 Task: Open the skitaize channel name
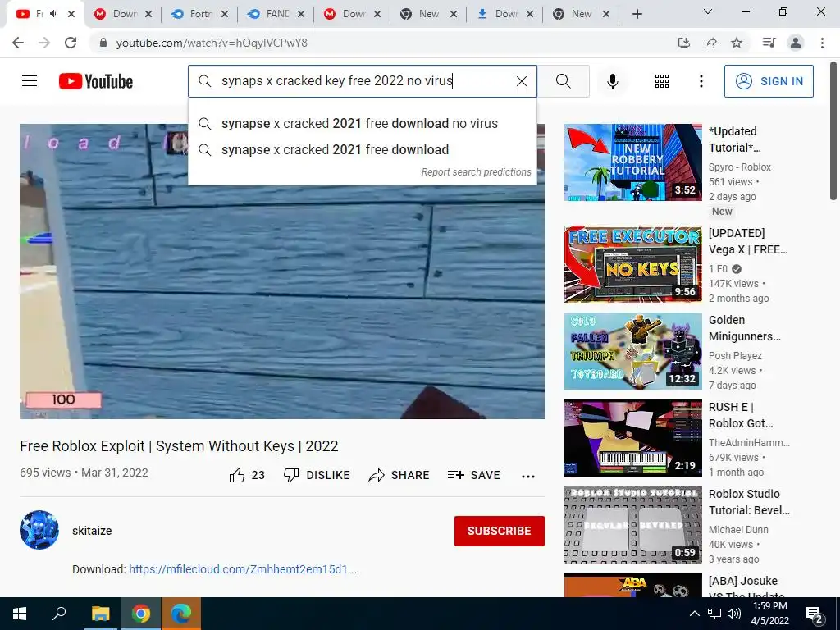[x=92, y=531]
